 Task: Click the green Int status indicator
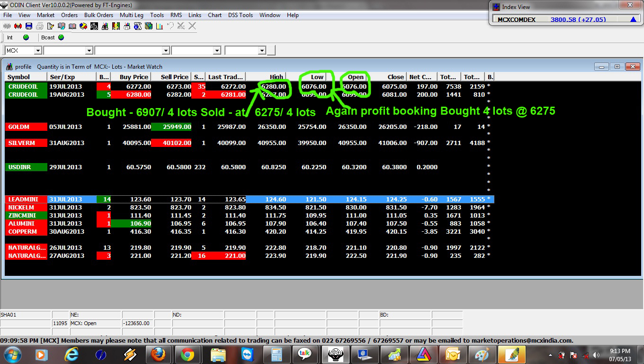[26, 37]
